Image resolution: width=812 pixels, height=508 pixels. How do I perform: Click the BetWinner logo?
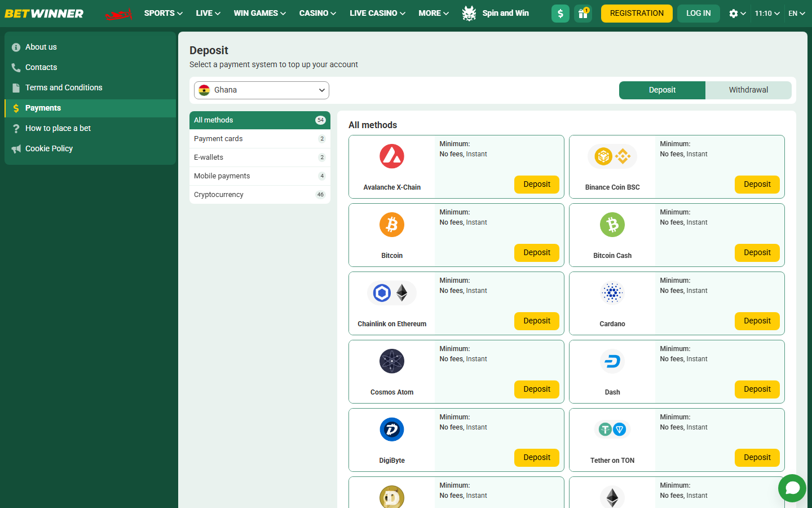[44, 14]
